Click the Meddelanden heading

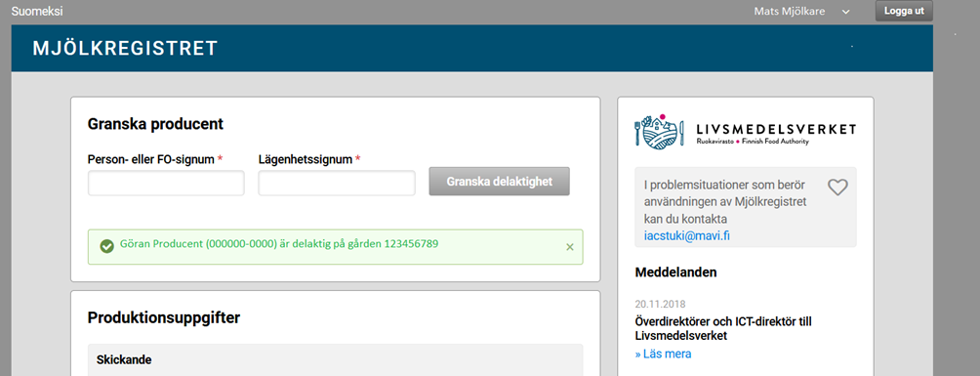point(675,272)
